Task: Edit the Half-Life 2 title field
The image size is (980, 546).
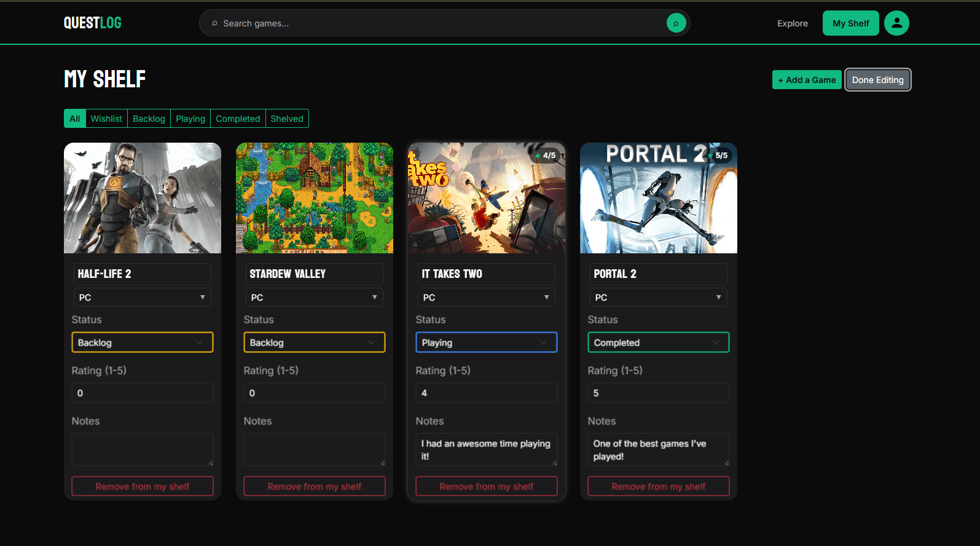Action: click(143, 274)
